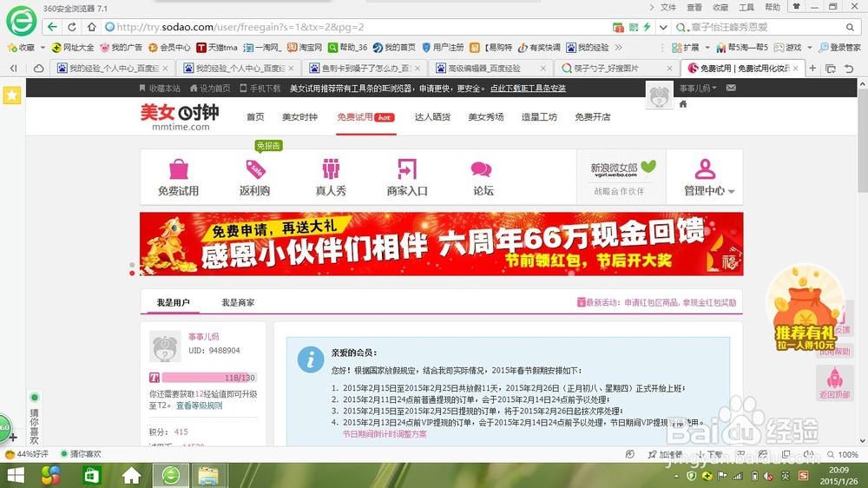
Task: Open the 返利购 sale tag icon
Action: pyautogui.click(x=255, y=169)
